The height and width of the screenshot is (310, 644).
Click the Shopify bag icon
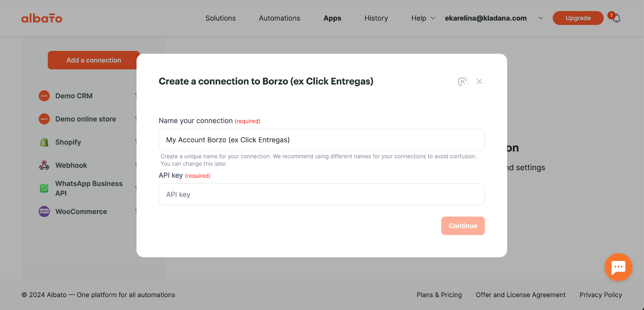(x=44, y=142)
